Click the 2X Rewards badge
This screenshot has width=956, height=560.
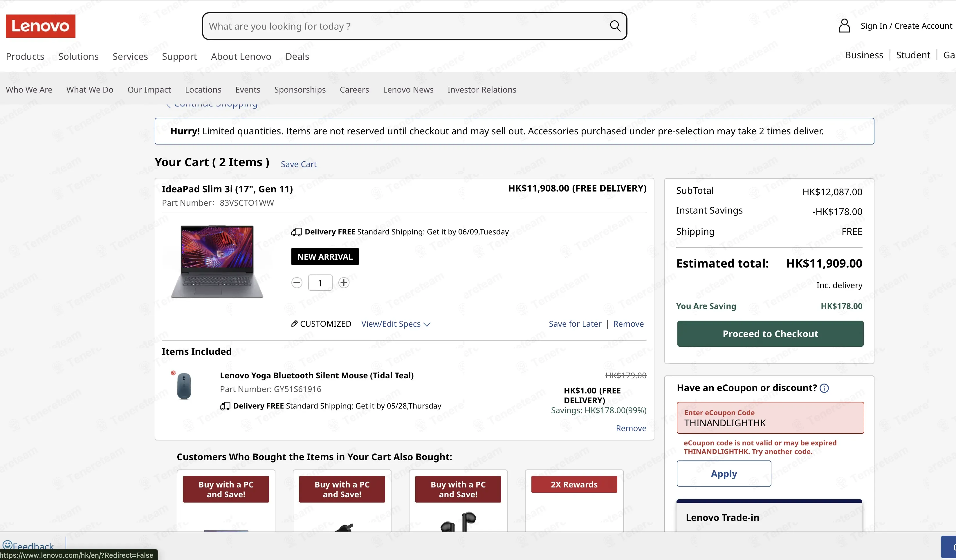click(x=574, y=484)
